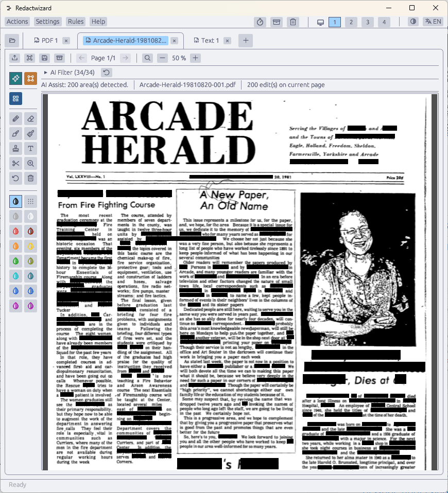Select the eraser tool
This screenshot has height=493, width=448.
point(30,119)
